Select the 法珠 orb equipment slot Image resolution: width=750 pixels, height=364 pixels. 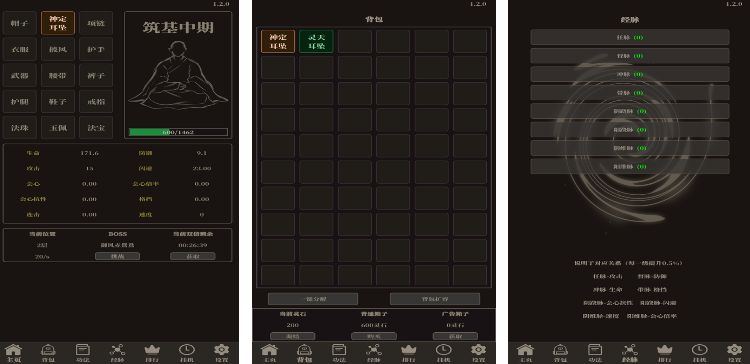coord(20,128)
